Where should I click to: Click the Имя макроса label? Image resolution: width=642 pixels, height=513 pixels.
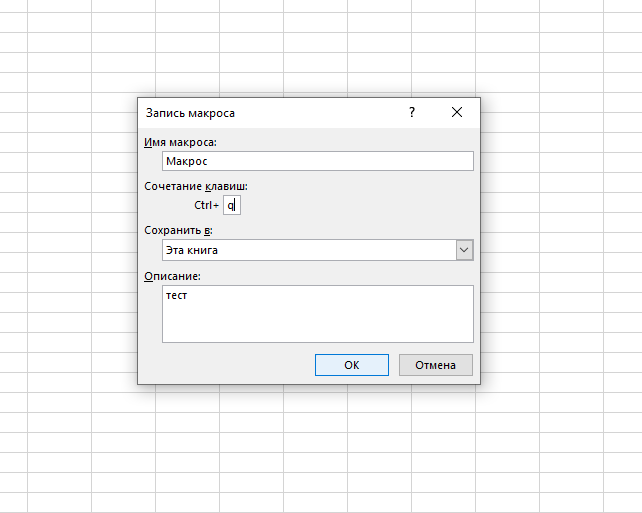click(x=180, y=142)
